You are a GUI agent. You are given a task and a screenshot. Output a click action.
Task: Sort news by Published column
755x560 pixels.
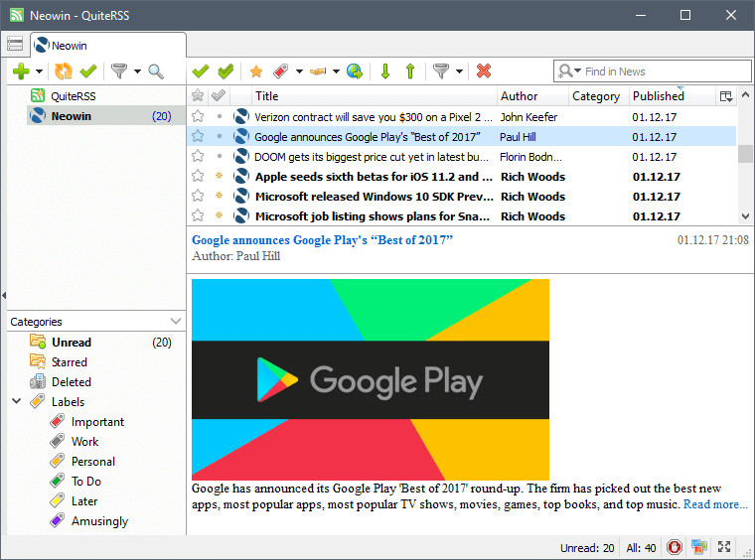point(673,95)
